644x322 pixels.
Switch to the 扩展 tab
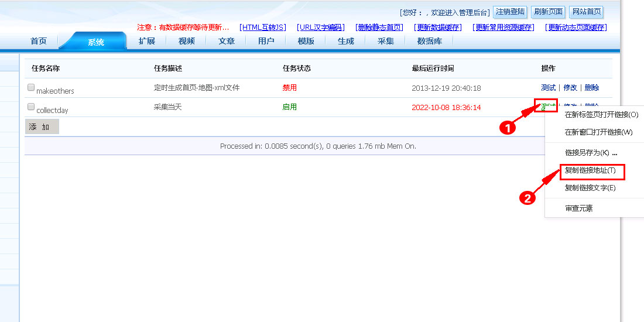point(147,41)
